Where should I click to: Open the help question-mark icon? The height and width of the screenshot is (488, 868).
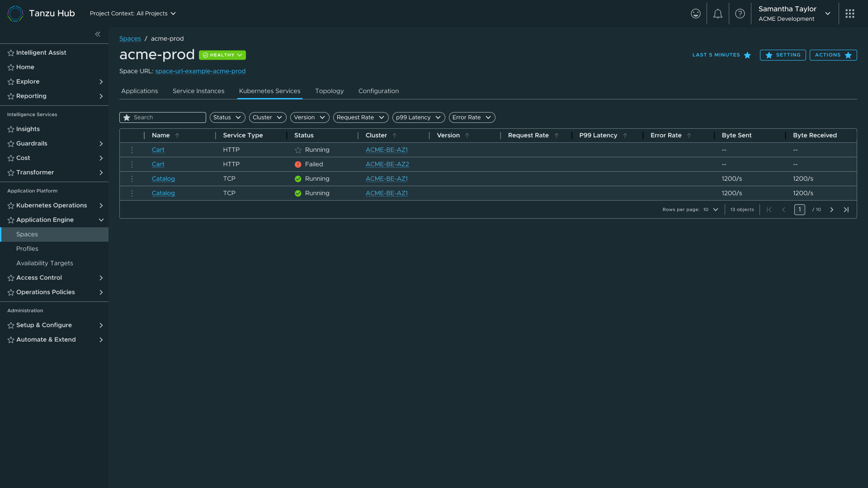click(740, 14)
